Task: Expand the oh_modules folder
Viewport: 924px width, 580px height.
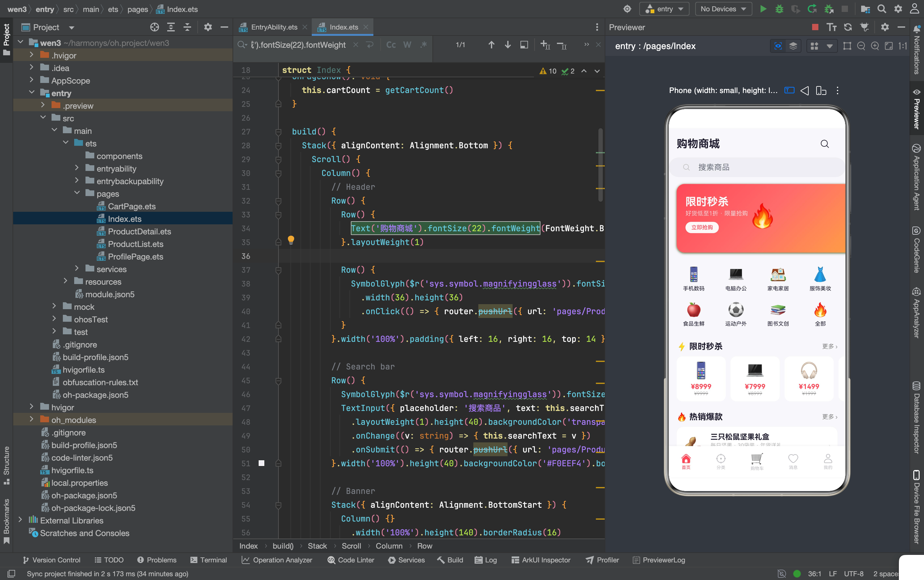Action: point(31,419)
